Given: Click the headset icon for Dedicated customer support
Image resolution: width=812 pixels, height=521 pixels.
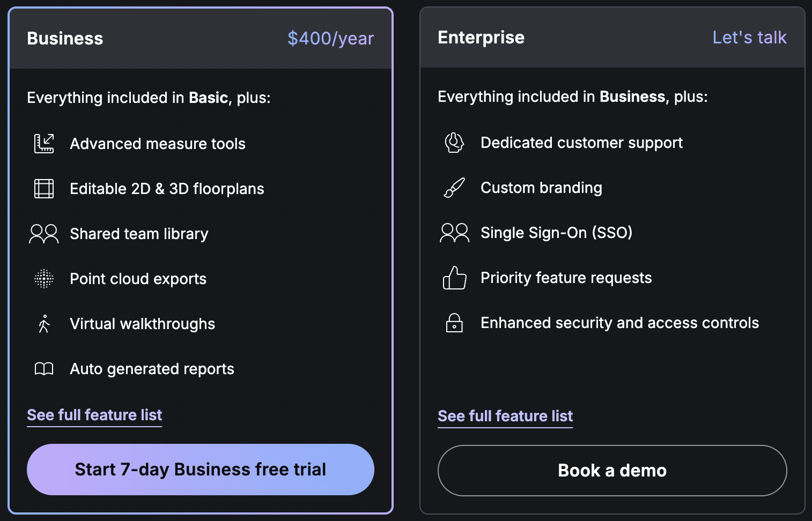Looking at the screenshot, I should tap(454, 143).
